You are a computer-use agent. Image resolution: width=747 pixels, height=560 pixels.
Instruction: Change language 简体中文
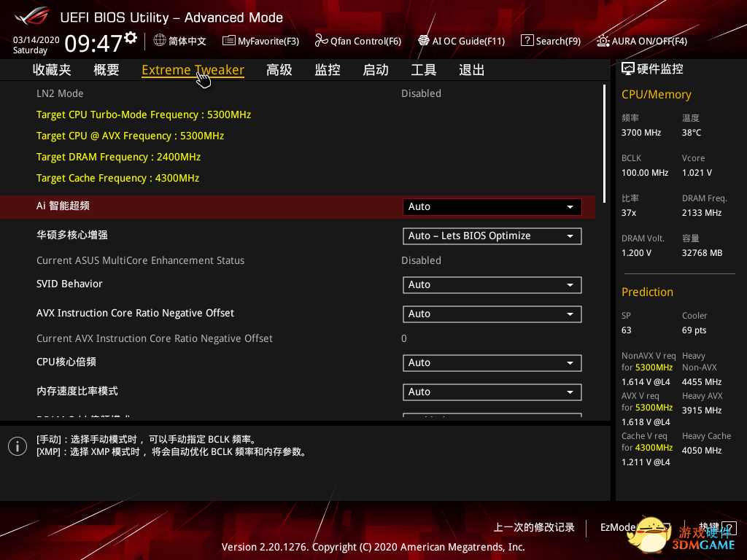[179, 41]
